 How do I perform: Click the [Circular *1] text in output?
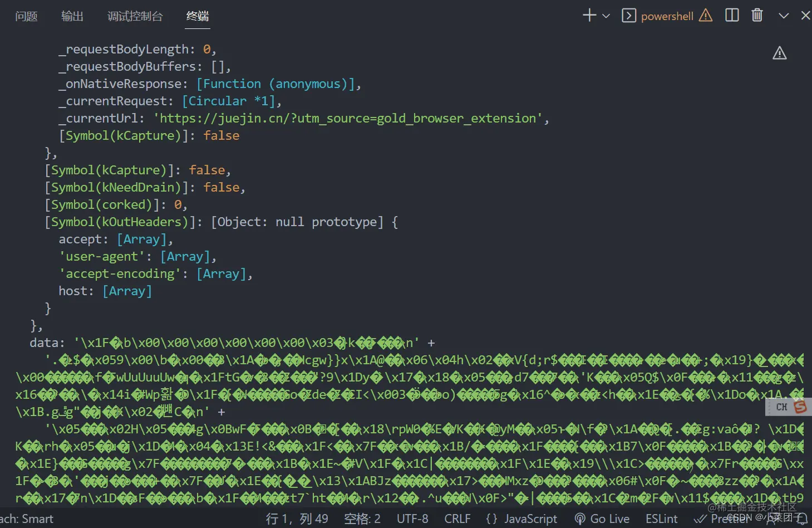(x=228, y=101)
